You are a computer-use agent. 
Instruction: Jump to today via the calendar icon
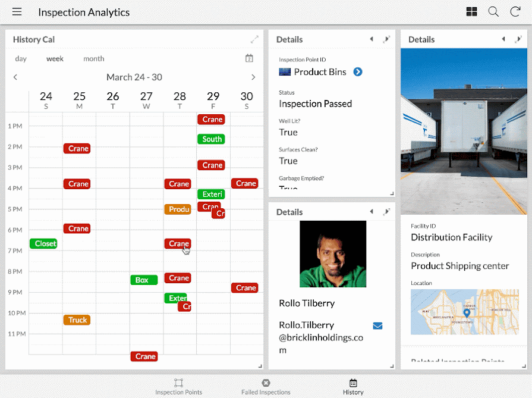(249, 58)
